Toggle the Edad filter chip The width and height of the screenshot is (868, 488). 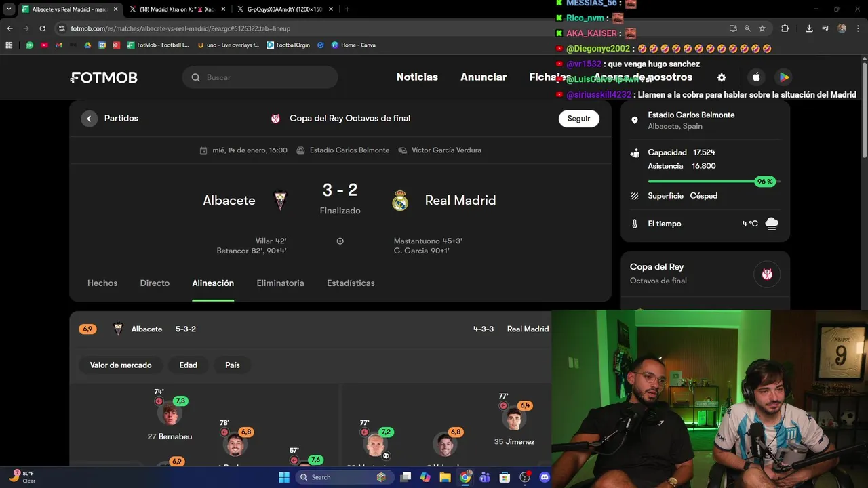click(x=189, y=365)
